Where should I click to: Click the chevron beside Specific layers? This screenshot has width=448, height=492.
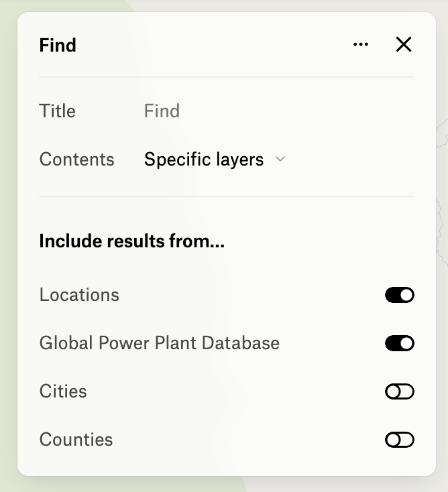[x=281, y=160]
